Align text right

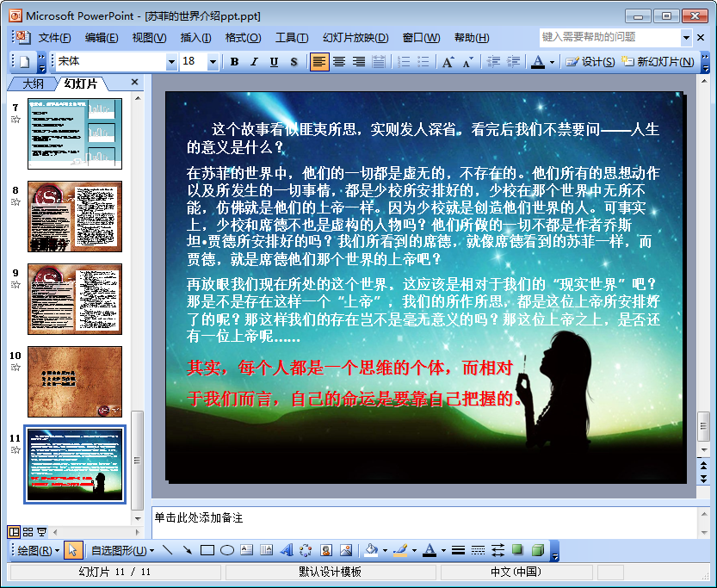pyautogui.click(x=359, y=62)
